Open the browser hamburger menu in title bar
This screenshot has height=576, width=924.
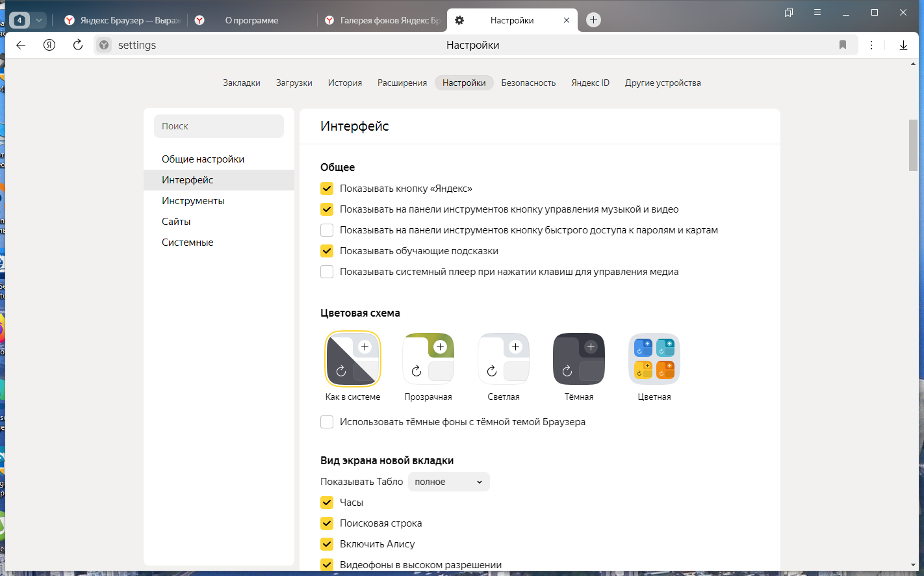coord(817,12)
